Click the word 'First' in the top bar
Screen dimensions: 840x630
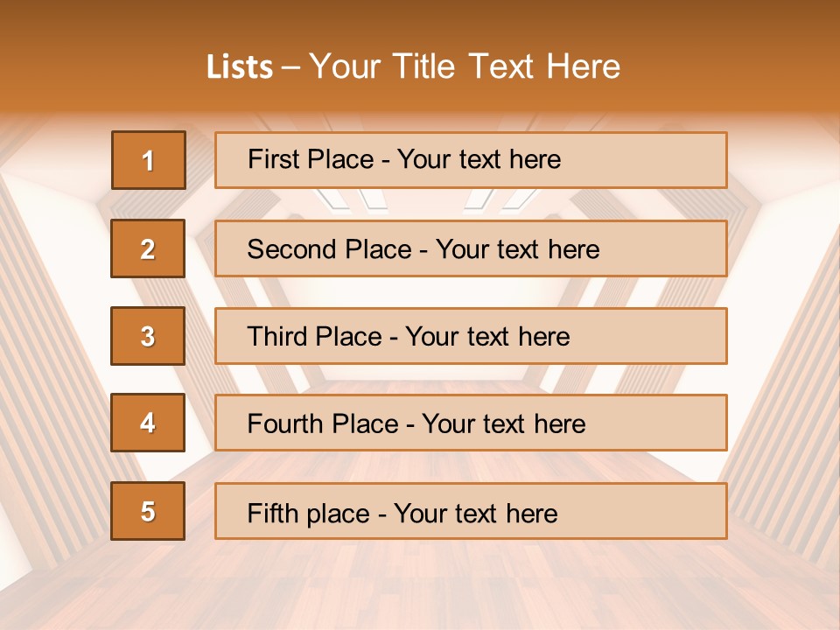(x=266, y=159)
